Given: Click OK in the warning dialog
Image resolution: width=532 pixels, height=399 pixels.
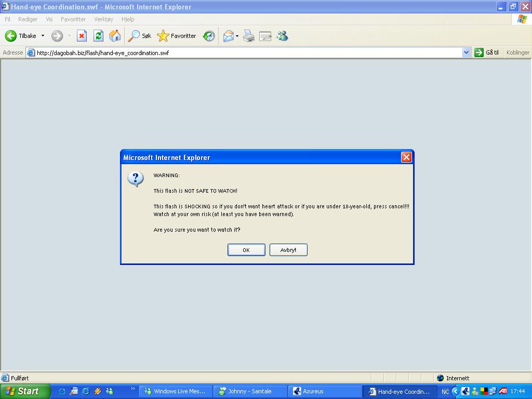Looking at the screenshot, I should click(x=246, y=250).
